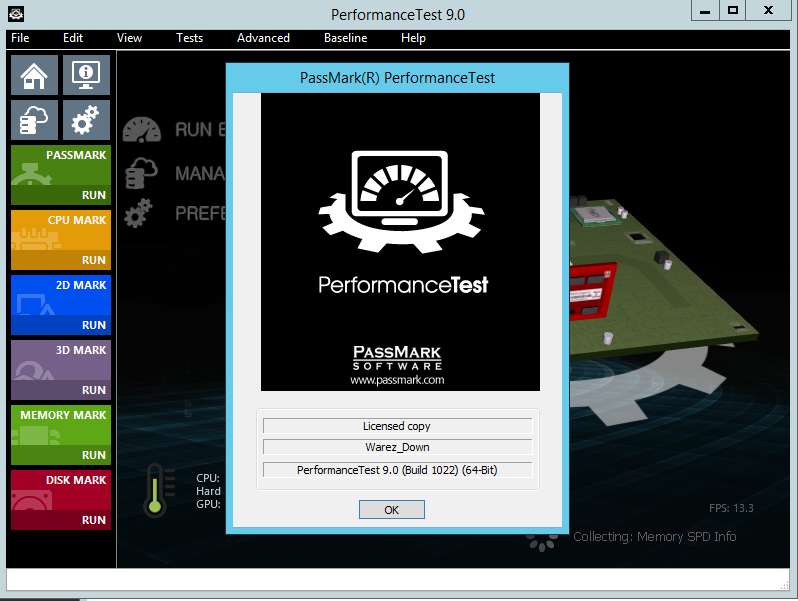Open the Preferences gears icon in sidebar
798x601 pixels.
(x=86, y=120)
